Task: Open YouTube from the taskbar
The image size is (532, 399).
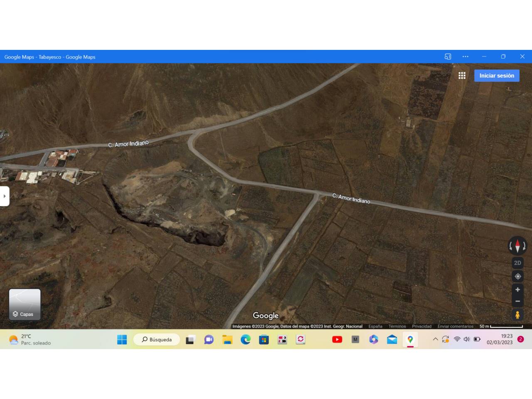Action: [337, 340]
